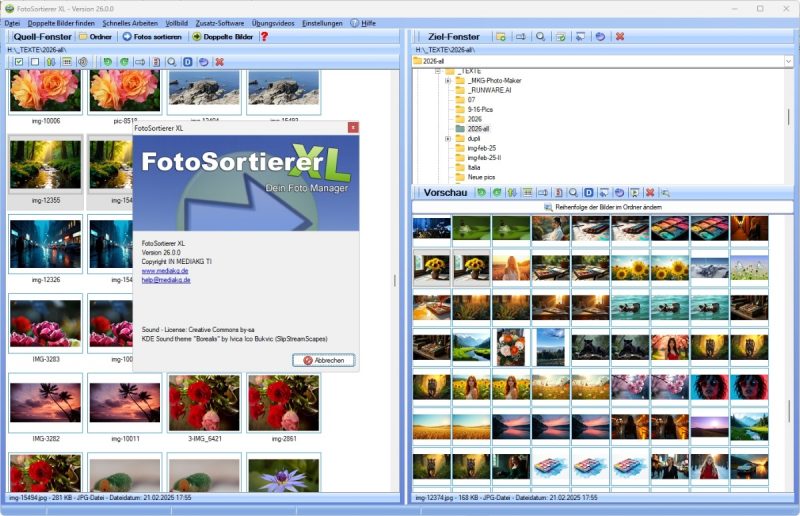
Task: Click rotate left icon in Vorschau toolbar
Action: tap(481, 192)
